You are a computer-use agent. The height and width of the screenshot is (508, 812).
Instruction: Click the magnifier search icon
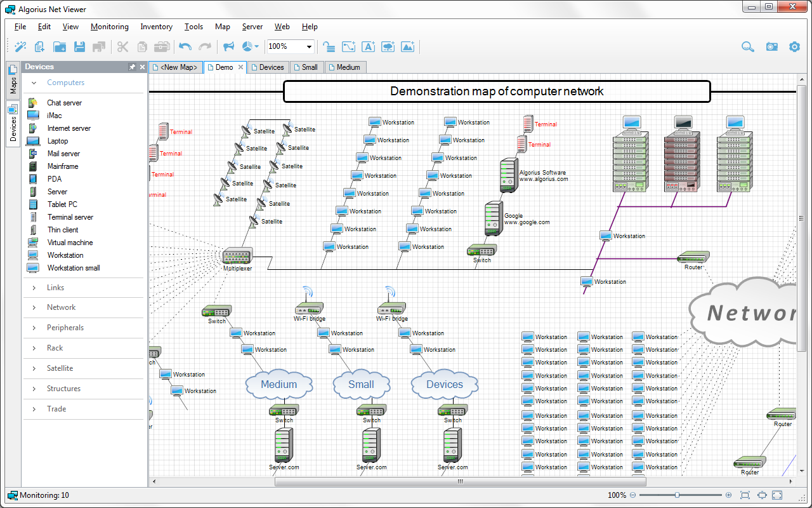click(x=748, y=46)
